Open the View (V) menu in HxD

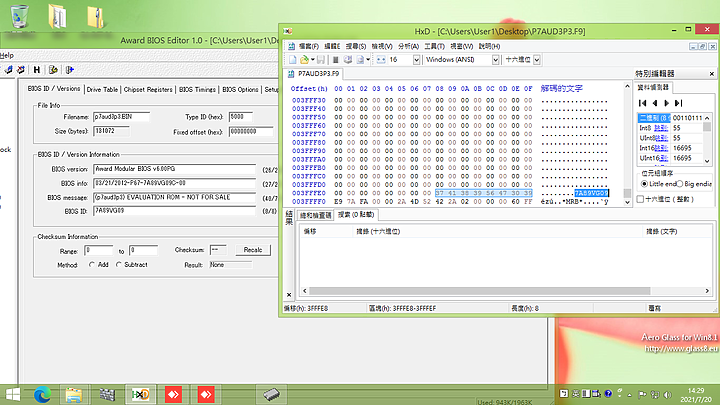(x=382, y=46)
